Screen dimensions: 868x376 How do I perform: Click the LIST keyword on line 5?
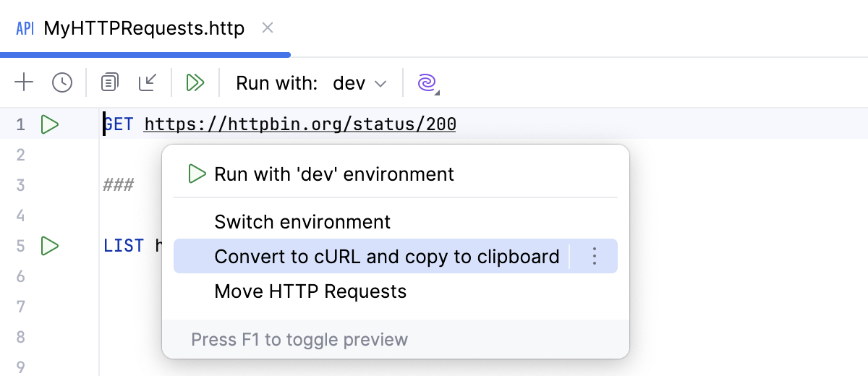(124, 246)
